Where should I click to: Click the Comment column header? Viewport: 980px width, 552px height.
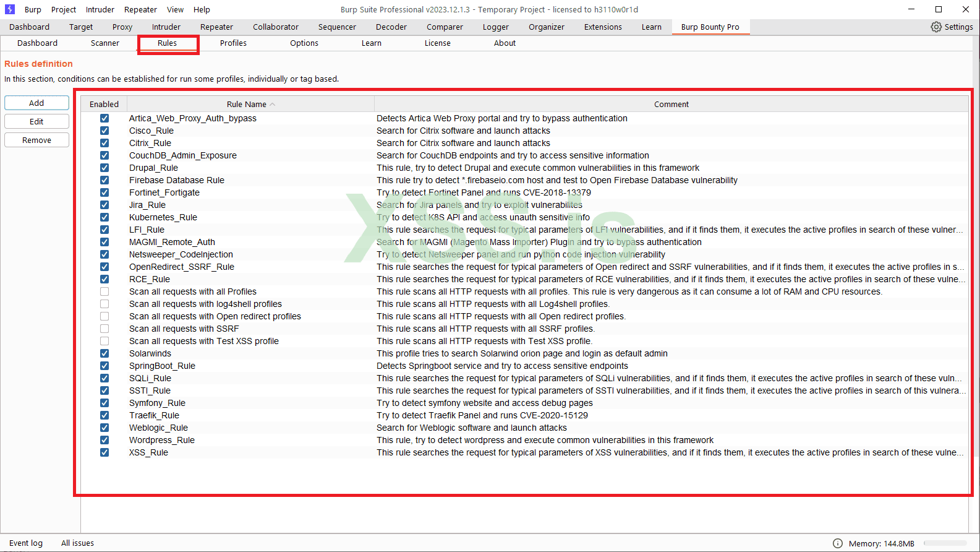[x=671, y=104]
